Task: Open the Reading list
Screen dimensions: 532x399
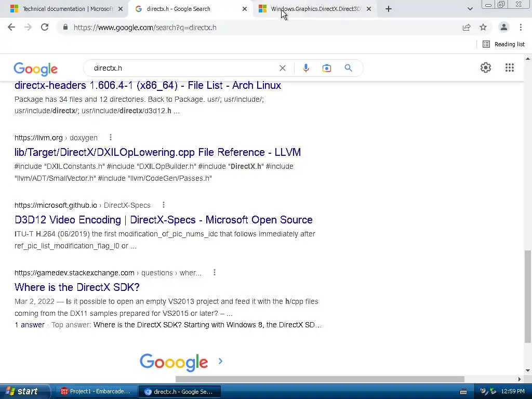Action: 503,44
